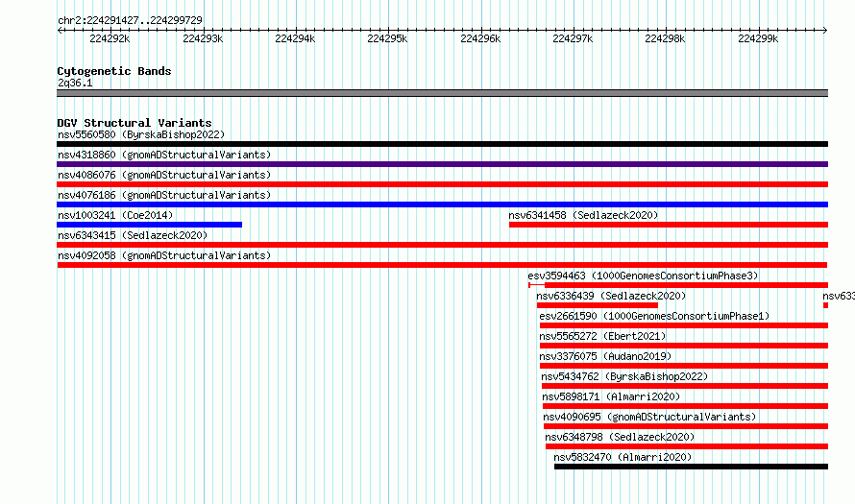The width and height of the screenshot is (855, 504).
Task: Click nsv4090695 (gnomADStructuralVariants) label
Action: point(650,417)
